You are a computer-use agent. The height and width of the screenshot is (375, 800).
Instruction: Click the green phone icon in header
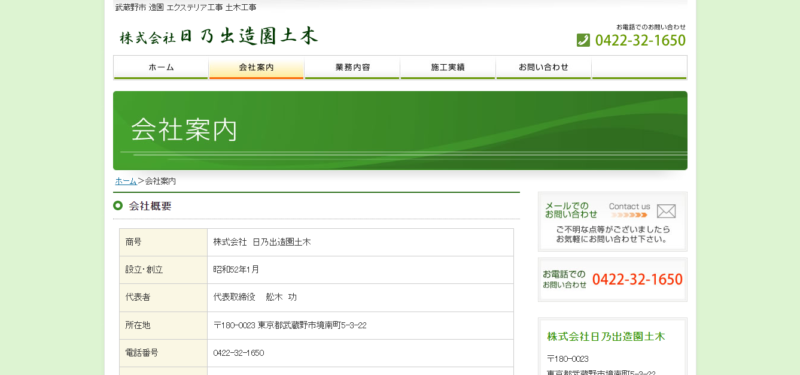click(583, 40)
